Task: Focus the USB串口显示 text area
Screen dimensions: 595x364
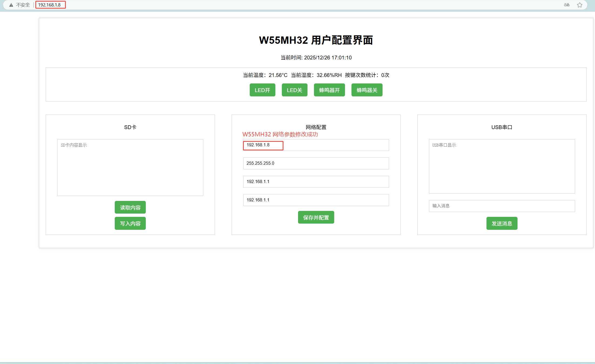Action: pyautogui.click(x=502, y=166)
